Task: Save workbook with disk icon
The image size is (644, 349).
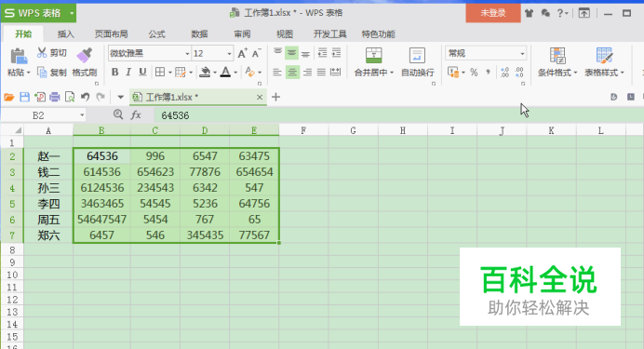Action: point(24,97)
